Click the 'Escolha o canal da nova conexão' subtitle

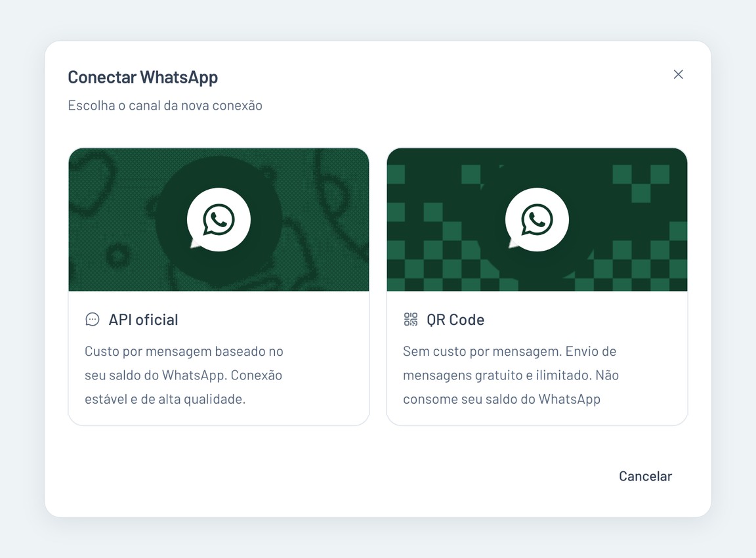(x=165, y=105)
